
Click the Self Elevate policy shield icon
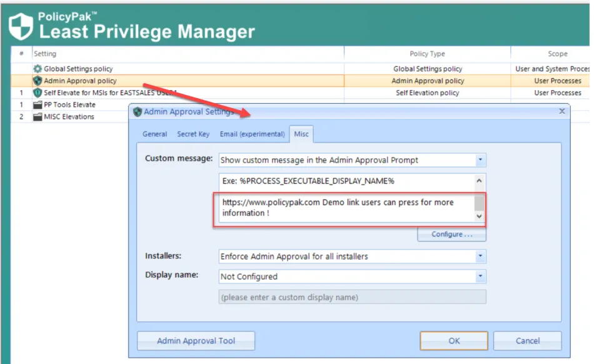[38, 93]
